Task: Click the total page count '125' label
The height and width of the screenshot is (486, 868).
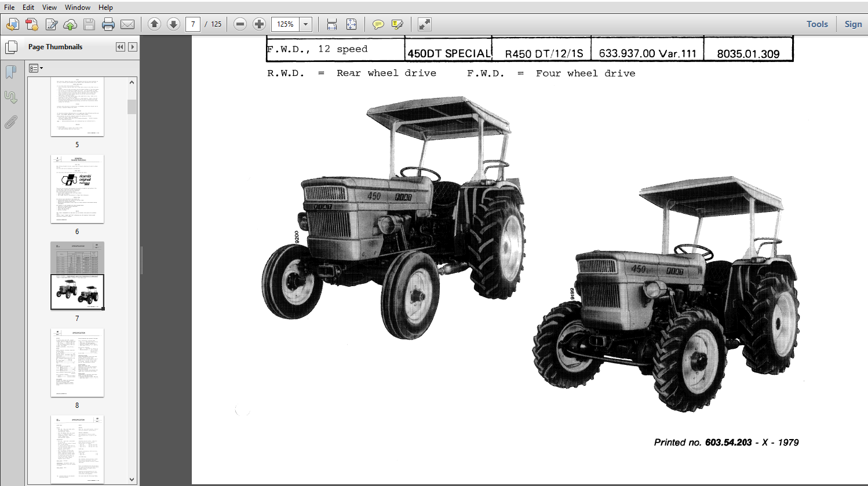Action: tap(216, 24)
